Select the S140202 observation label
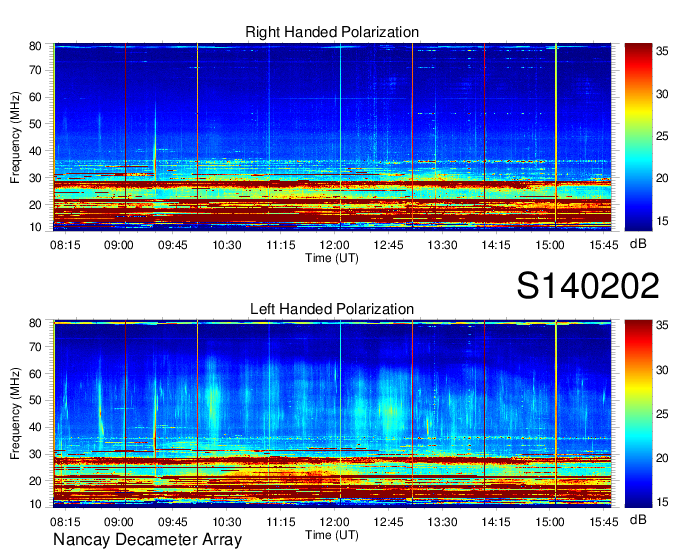This screenshot has height=552, width=680. click(588, 286)
